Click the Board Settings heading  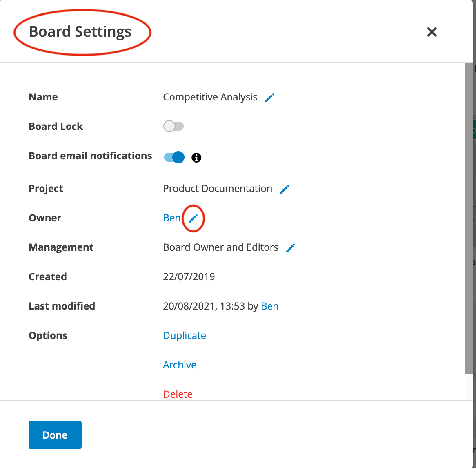click(80, 32)
